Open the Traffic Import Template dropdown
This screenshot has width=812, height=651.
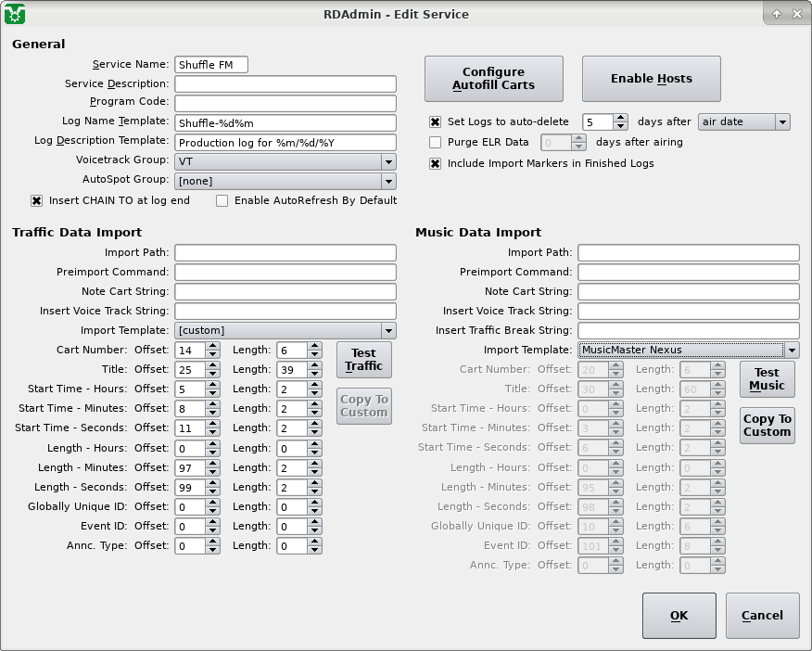coord(285,330)
